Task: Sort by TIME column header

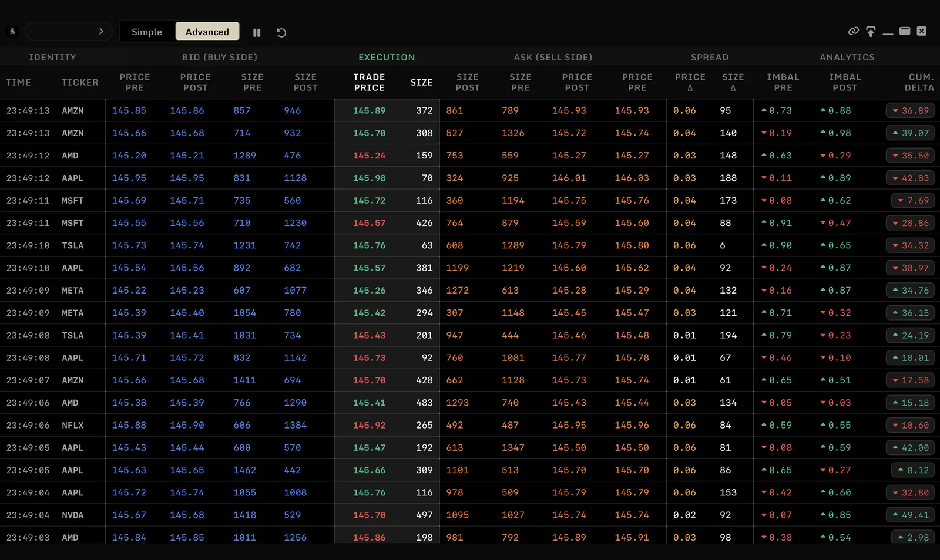Action: (19, 82)
